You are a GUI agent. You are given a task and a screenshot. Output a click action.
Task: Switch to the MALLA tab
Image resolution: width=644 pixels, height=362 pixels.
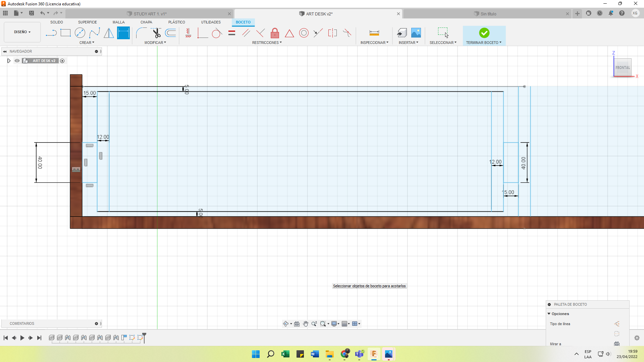(x=118, y=22)
